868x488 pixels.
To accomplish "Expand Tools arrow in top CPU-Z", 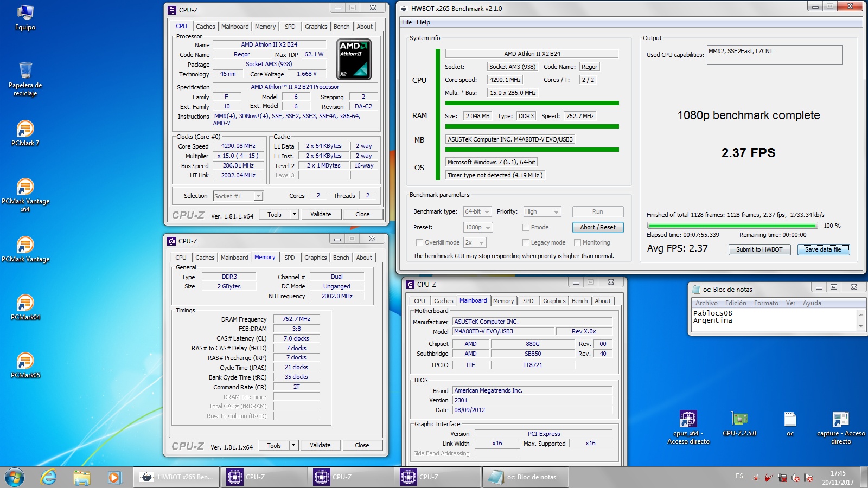I will point(294,214).
